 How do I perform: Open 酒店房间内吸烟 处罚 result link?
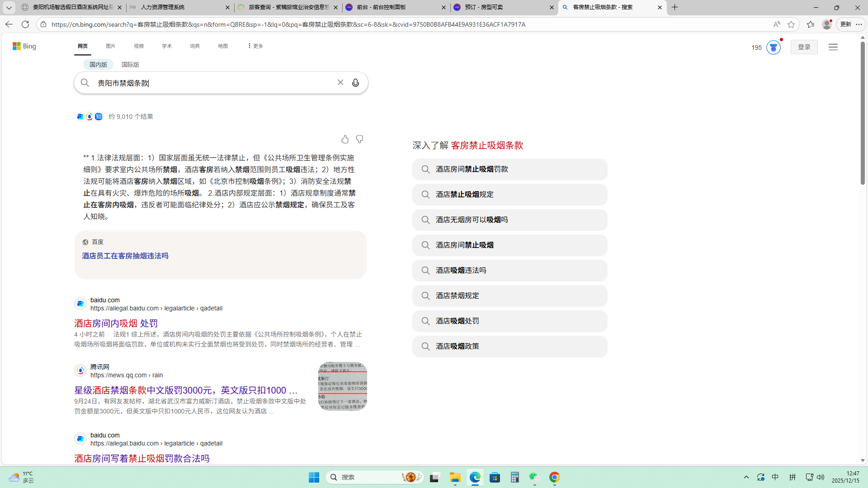[116, 323]
